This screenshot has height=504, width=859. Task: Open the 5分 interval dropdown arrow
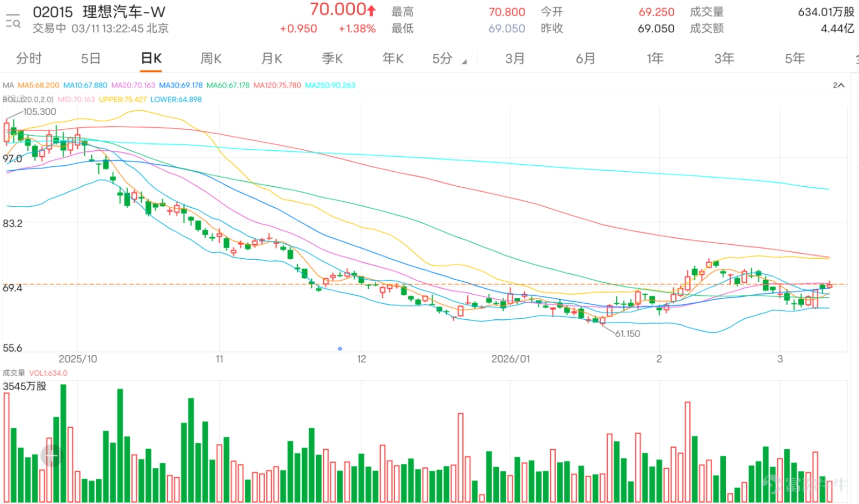pyautogui.click(x=464, y=62)
